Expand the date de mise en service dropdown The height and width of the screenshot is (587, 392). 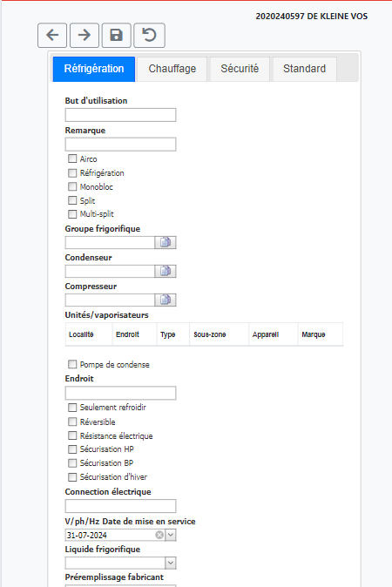click(x=171, y=535)
